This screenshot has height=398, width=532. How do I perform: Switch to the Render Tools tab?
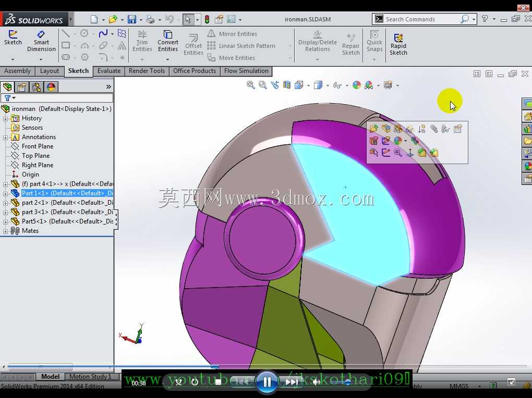(x=147, y=71)
